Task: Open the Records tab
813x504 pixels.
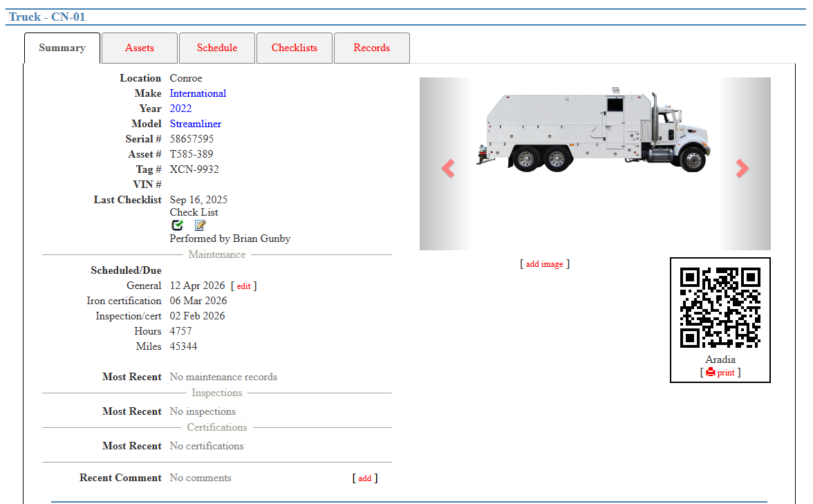Action: pos(372,48)
